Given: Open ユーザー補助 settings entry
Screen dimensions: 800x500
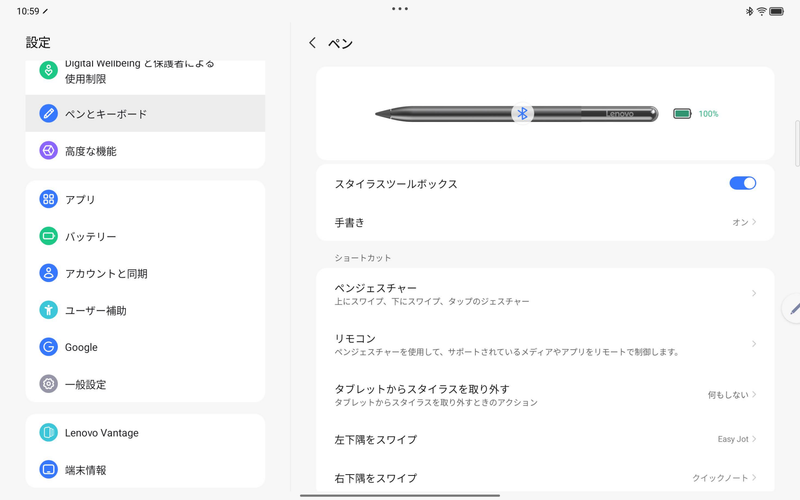Looking at the screenshot, I should click(145, 310).
